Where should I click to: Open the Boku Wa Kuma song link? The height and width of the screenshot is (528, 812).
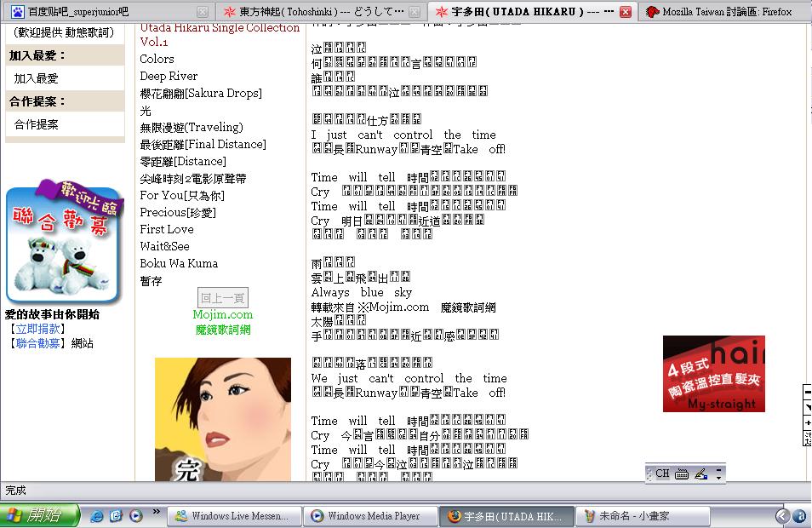click(179, 264)
